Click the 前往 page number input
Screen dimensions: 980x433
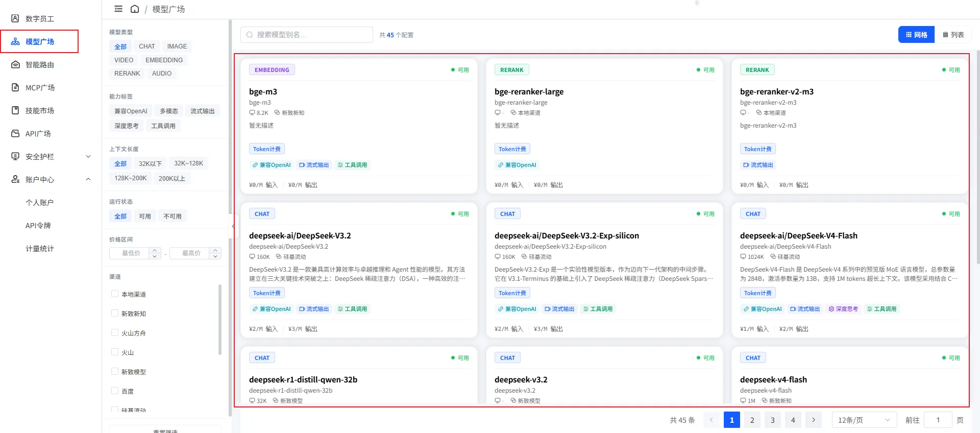tap(938, 420)
